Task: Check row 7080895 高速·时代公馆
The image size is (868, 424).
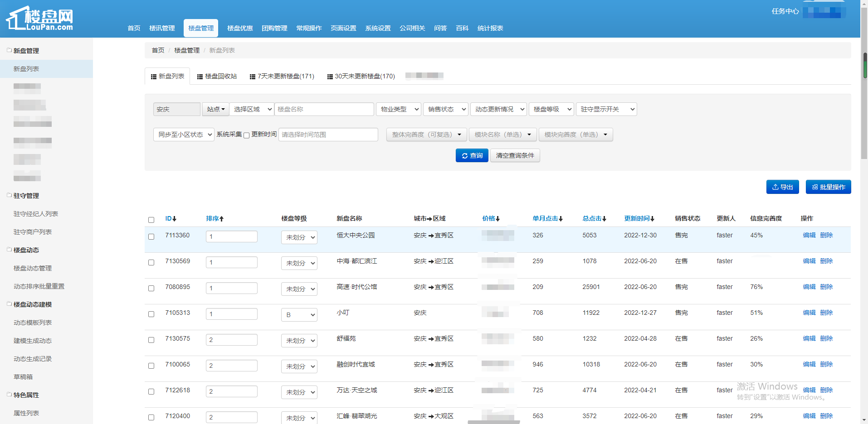Action: (151, 288)
